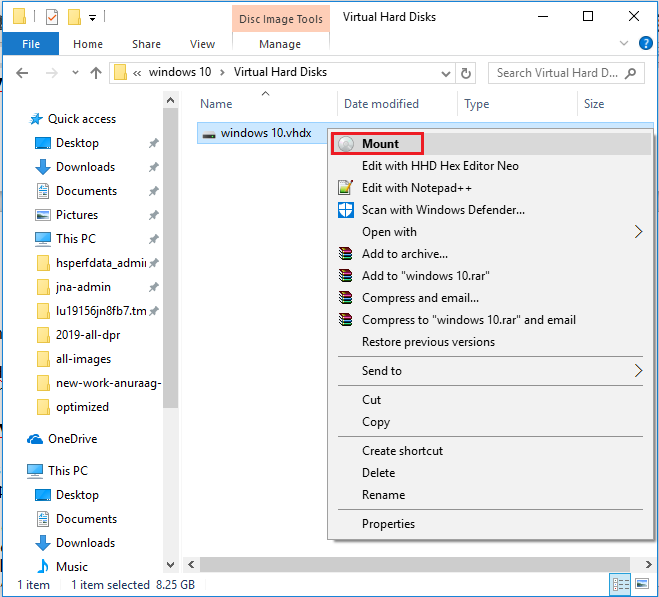Click the Mount disc icon in context menu
Image resolution: width=659 pixels, height=597 pixels.
(346, 144)
